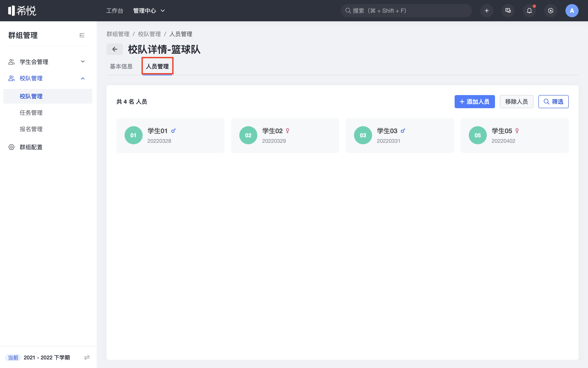Click the blue 校队管理 people icon
This screenshot has height=368, width=588.
click(11, 78)
